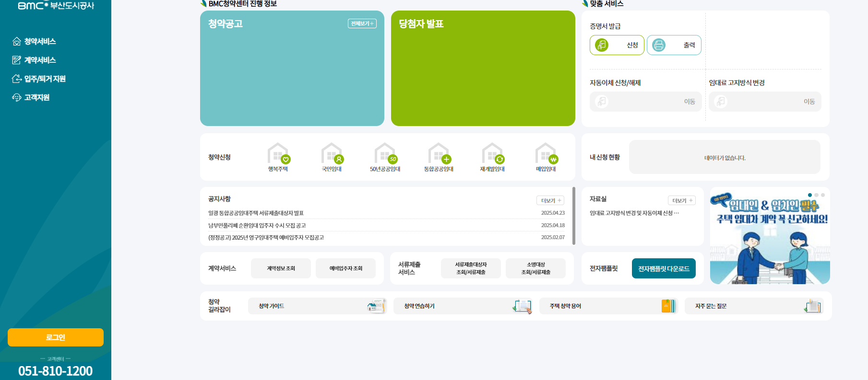The height and width of the screenshot is (380, 868).
Task: Click the BMC 부산도시공사 logo
Action: pyautogui.click(x=56, y=6)
